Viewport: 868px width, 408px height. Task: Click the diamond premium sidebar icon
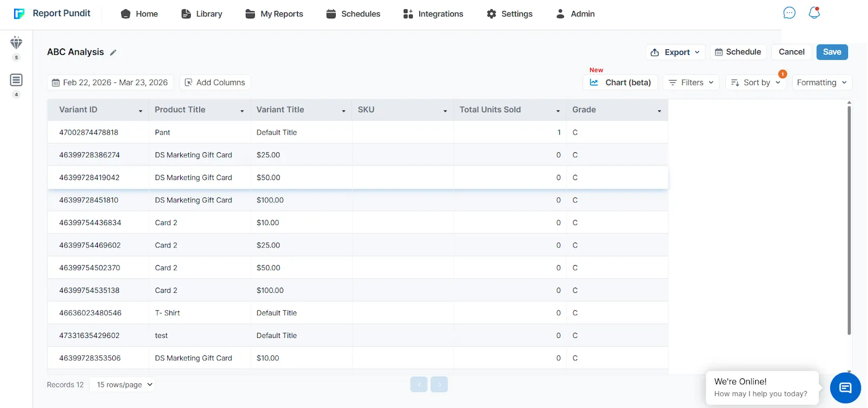16,43
